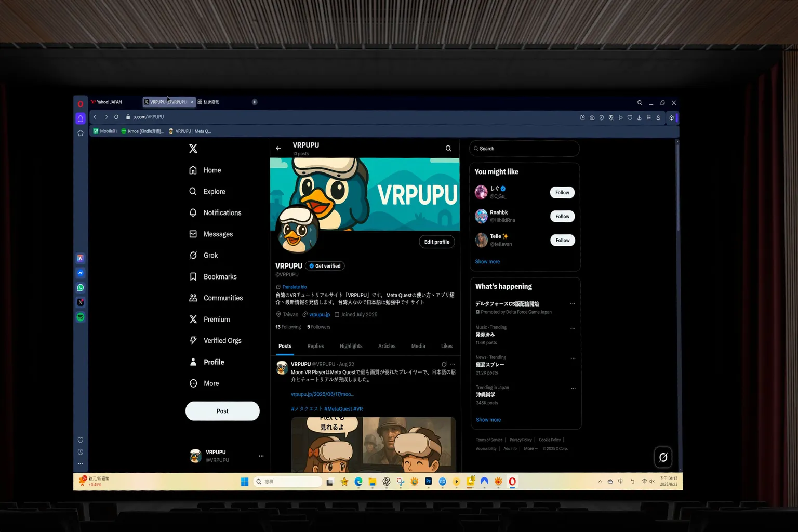Go to Home in the X sidebar
Viewport: 798px width, 532px height.
click(x=205, y=170)
